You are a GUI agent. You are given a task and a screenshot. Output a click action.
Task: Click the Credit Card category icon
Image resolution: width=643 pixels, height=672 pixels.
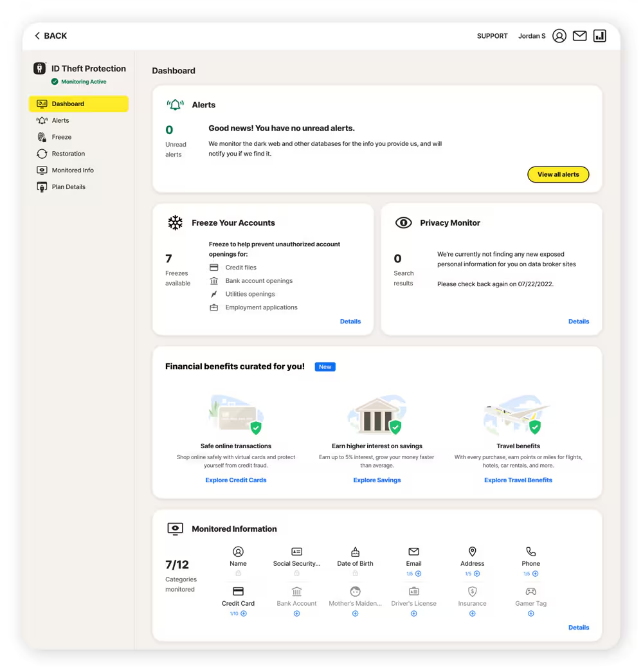238,592
